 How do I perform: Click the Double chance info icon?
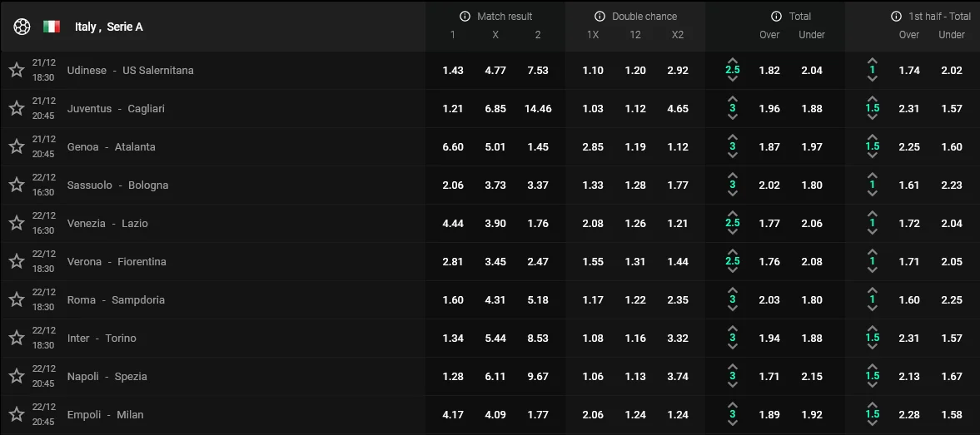(x=599, y=17)
